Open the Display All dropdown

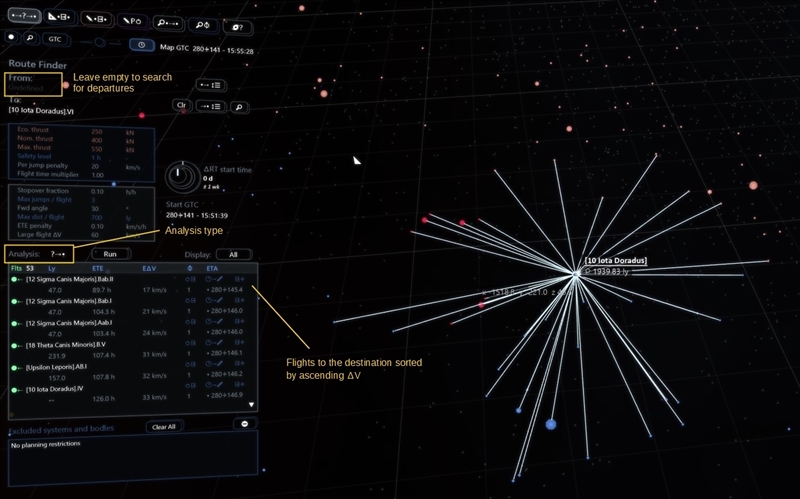[234, 255]
